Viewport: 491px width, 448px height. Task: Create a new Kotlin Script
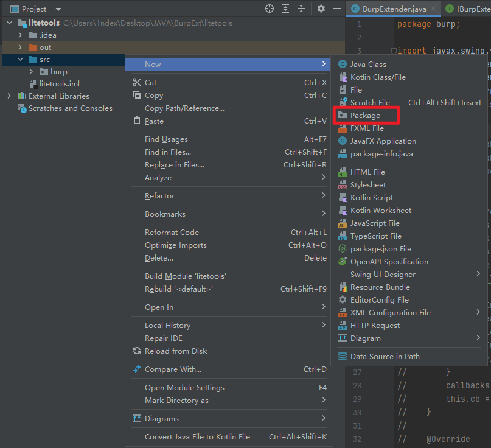pos(409,198)
